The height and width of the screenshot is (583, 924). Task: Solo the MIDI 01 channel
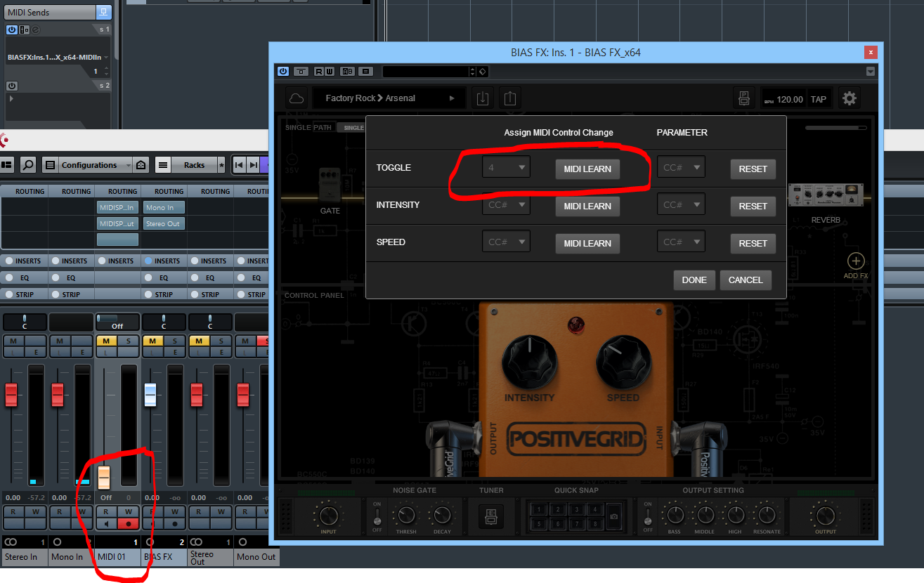click(128, 341)
